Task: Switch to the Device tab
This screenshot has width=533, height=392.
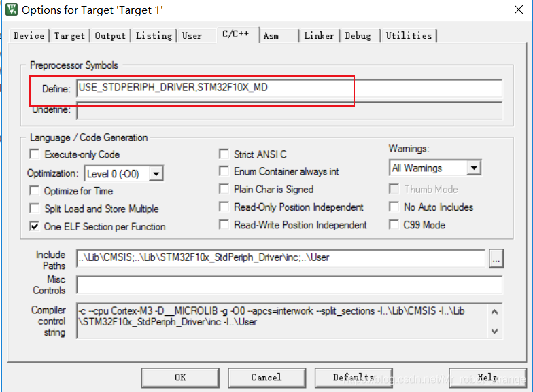Action: (29, 35)
